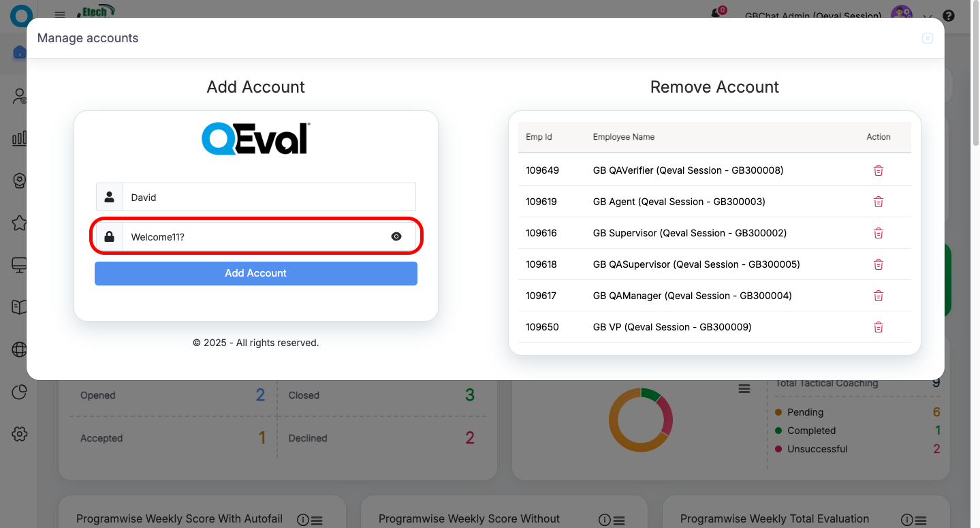Click the help question mark icon
The image size is (980, 528).
pyautogui.click(x=948, y=16)
